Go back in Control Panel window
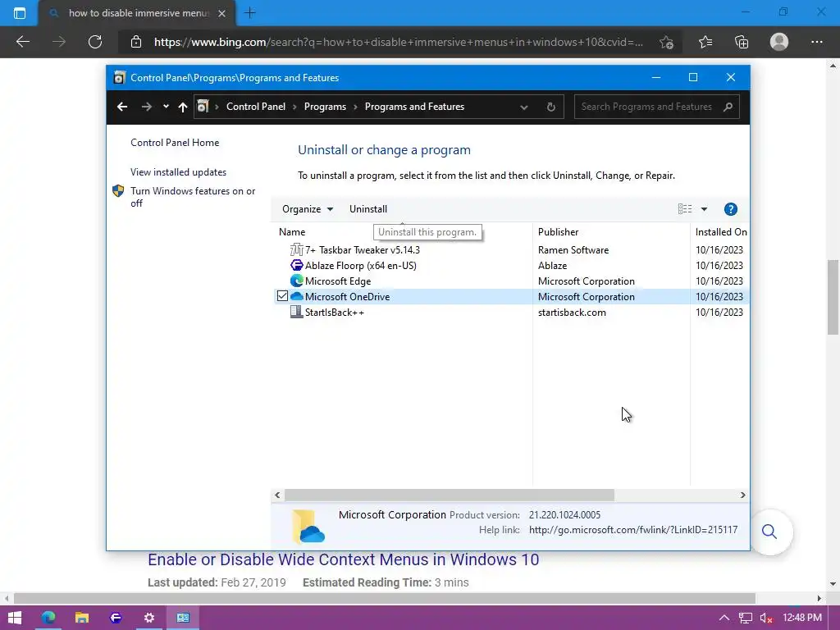 pos(122,107)
